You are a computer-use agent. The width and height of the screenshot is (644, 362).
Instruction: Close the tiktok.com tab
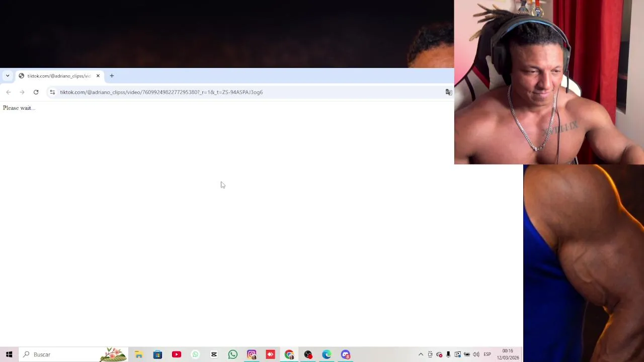[x=98, y=76]
